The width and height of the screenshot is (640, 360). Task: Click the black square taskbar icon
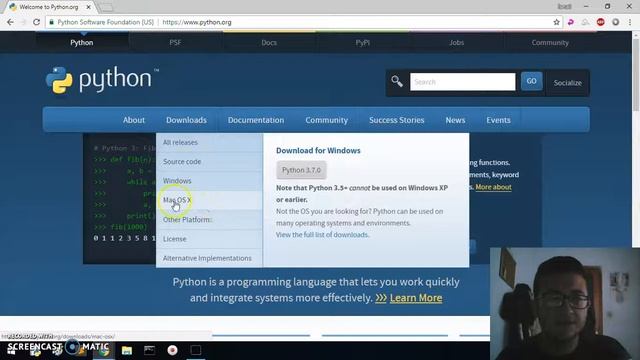pyautogui.click(x=196, y=350)
